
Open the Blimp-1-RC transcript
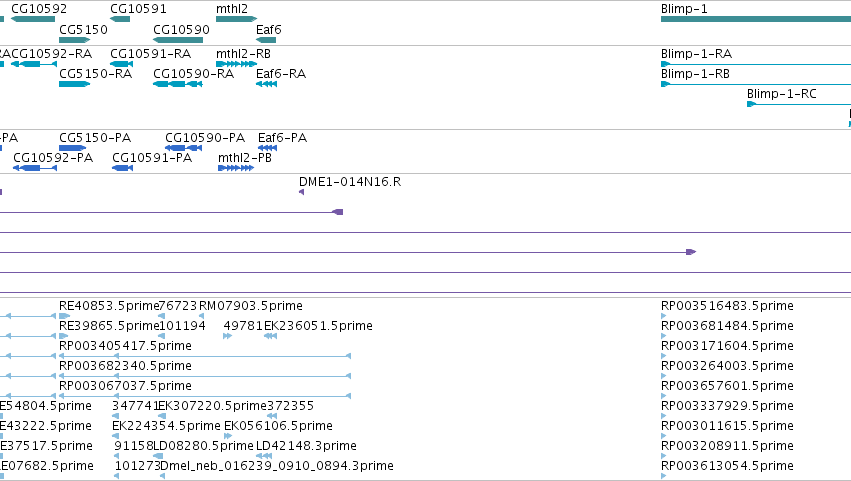(x=782, y=94)
